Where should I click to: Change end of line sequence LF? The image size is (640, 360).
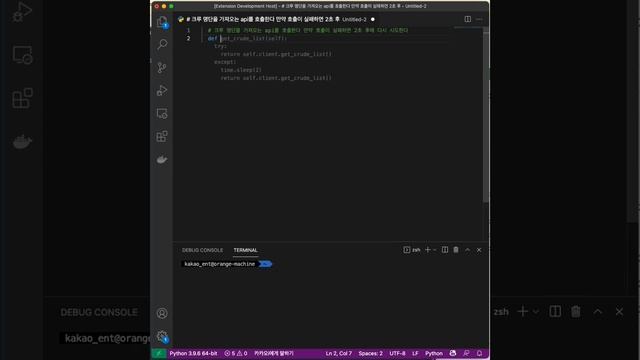(415, 353)
